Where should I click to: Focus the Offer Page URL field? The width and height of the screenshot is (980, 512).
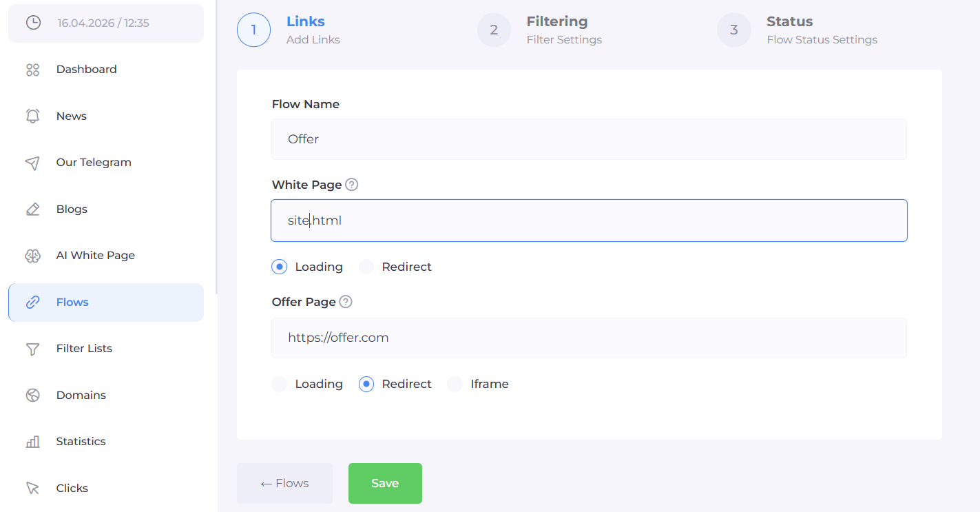(589, 338)
